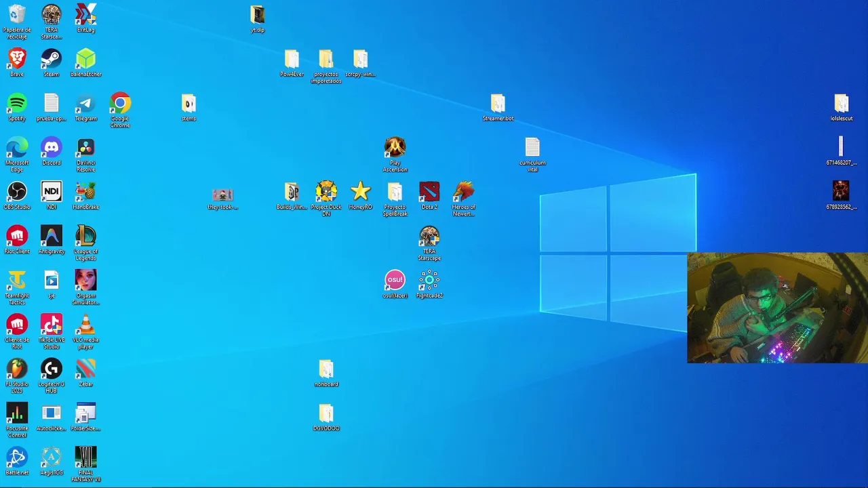The height and width of the screenshot is (488, 868).
Task: Select the Logitech G HUB icon
Action: pyautogui.click(x=51, y=369)
